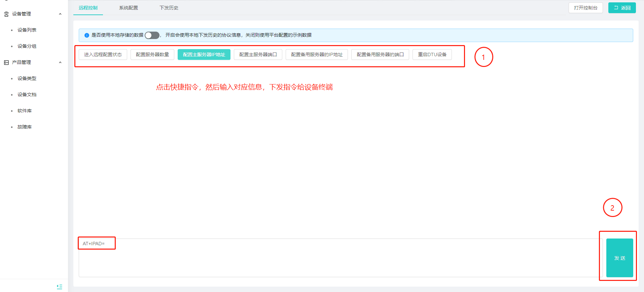Viewport: 644px width, 292px height.
Task: Choose 进入远程配置状态 quick command
Action: coord(103,54)
